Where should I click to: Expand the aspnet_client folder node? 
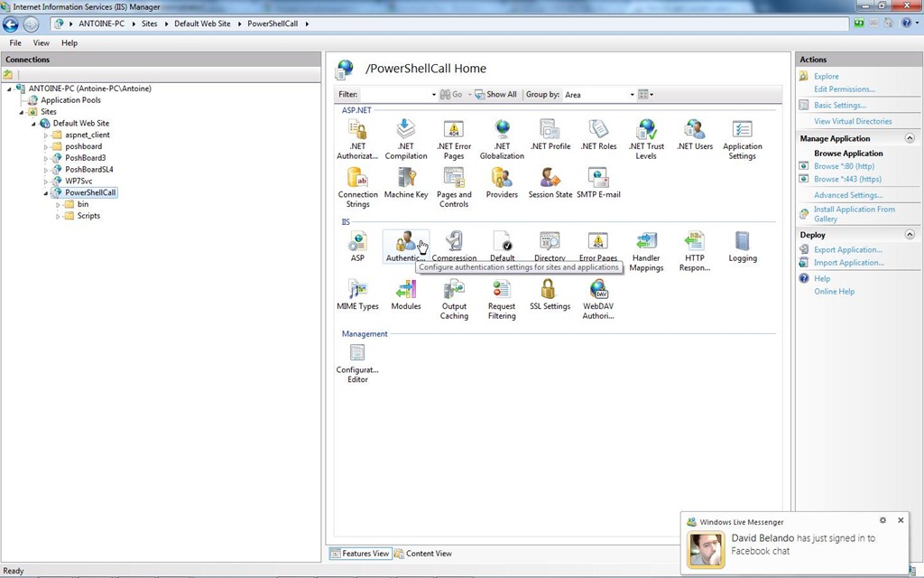(x=46, y=135)
